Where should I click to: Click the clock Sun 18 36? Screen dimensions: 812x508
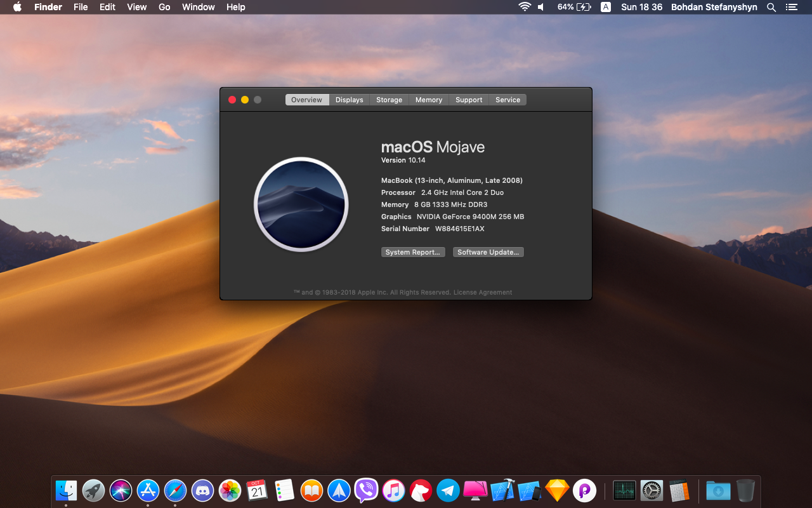[642, 7]
